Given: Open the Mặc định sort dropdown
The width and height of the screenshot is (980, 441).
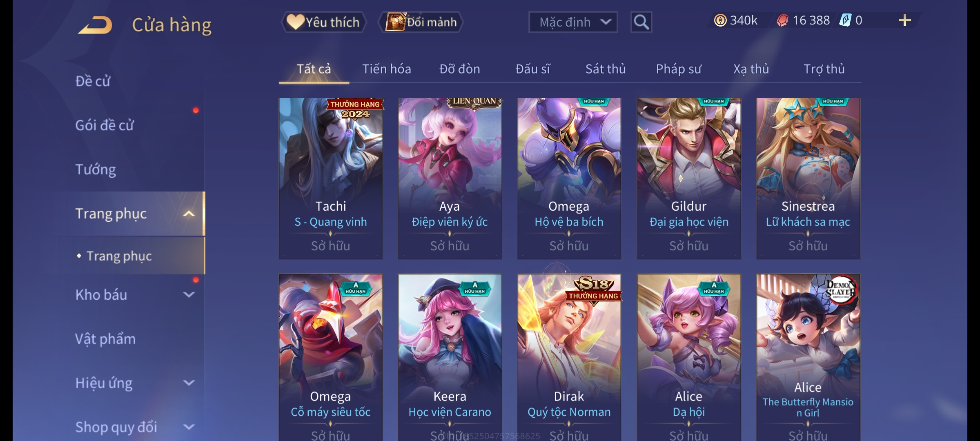Looking at the screenshot, I should point(573,22).
